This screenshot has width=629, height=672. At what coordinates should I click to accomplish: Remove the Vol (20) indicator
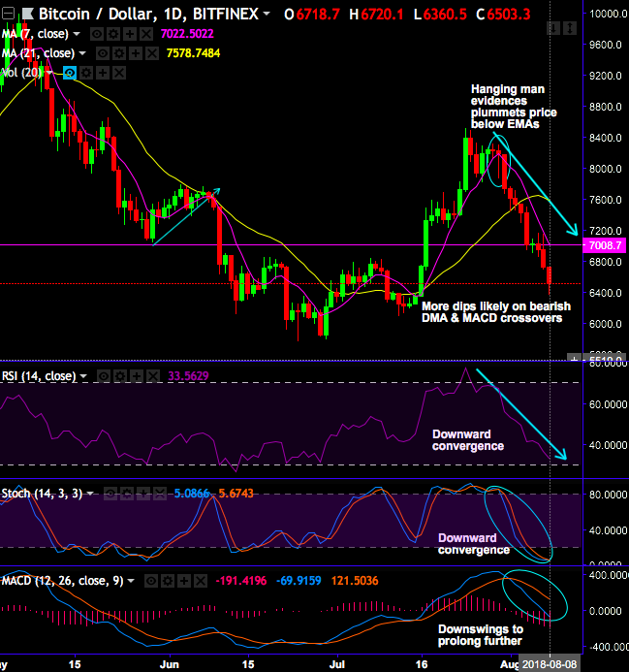(119, 74)
